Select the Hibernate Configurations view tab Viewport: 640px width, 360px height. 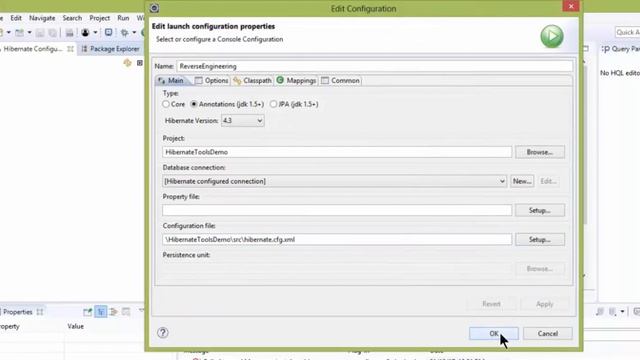tap(33, 49)
